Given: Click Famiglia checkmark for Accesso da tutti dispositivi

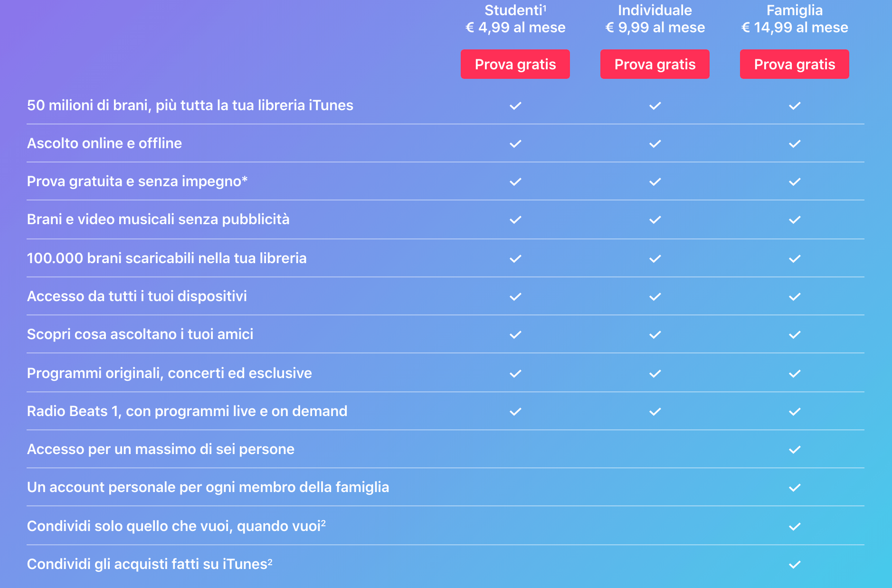Looking at the screenshot, I should point(795,297).
